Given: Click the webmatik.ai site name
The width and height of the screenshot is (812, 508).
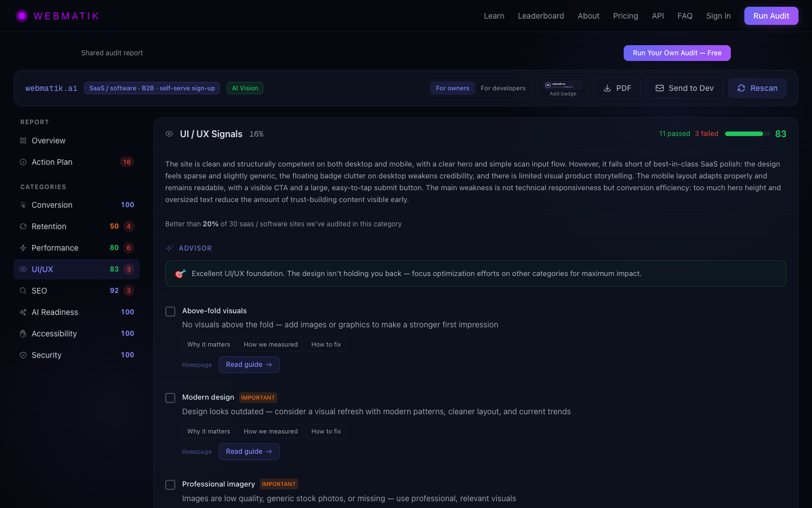Looking at the screenshot, I should point(51,88).
